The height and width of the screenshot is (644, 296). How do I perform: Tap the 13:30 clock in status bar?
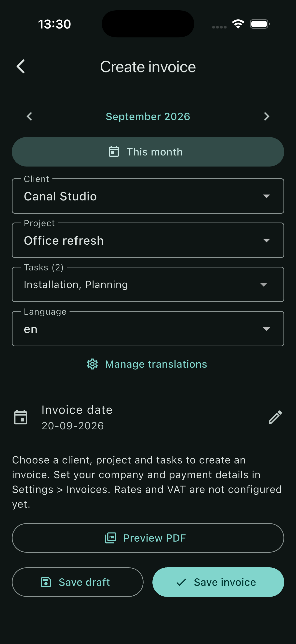[54, 24]
